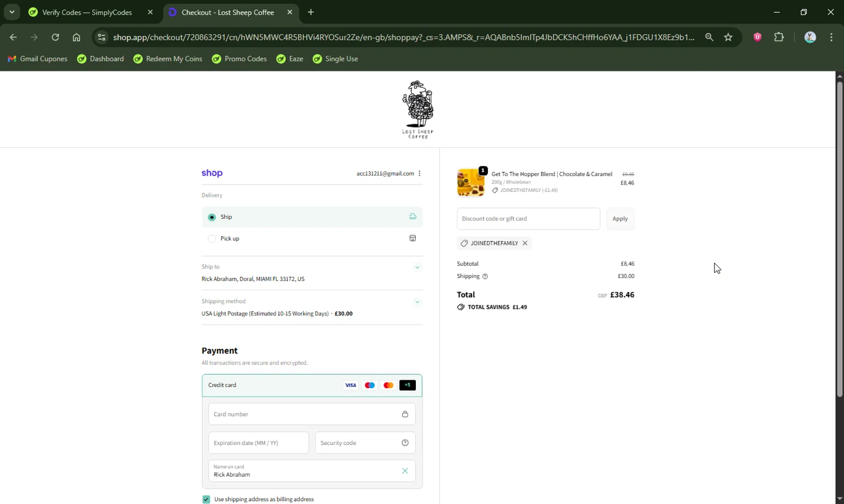
Task: Reload the checkout page
Action: point(55,37)
